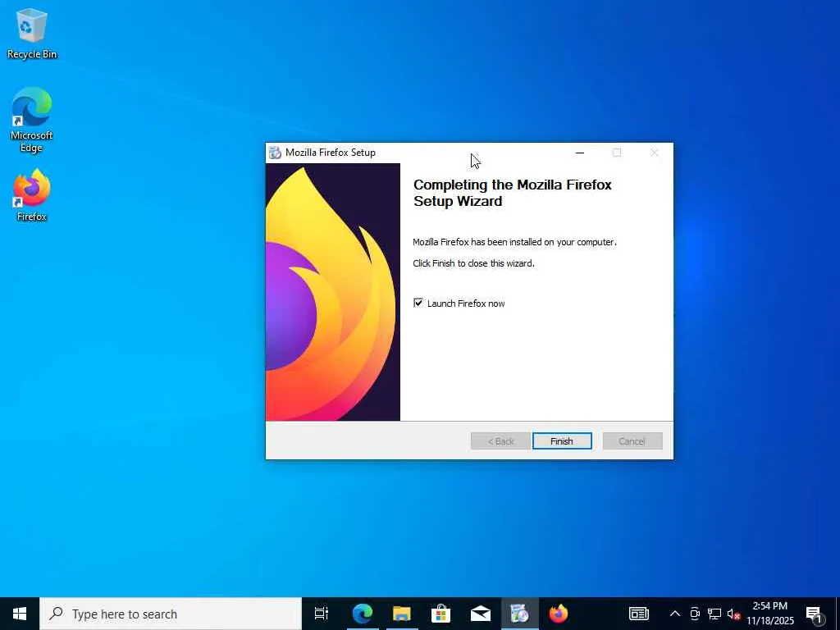Open the News and interests taskbar icon
This screenshot has width=840, height=630.
pyautogui.click(x=638, y=614)
